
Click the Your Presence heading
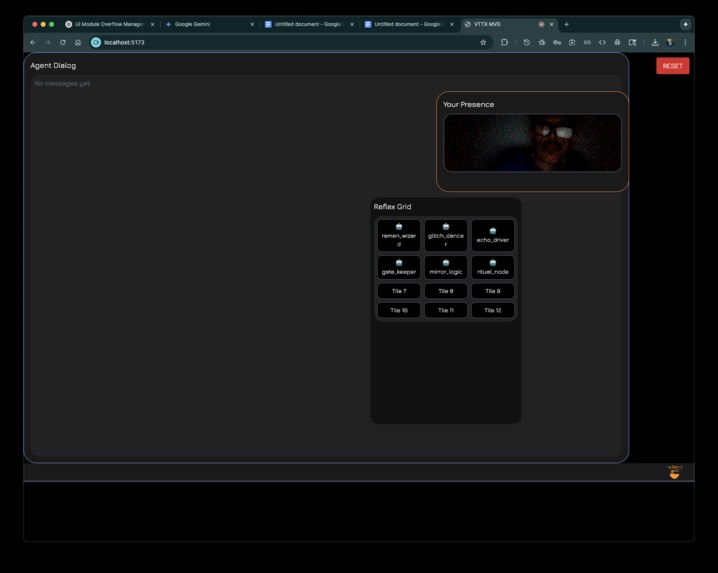468,104
